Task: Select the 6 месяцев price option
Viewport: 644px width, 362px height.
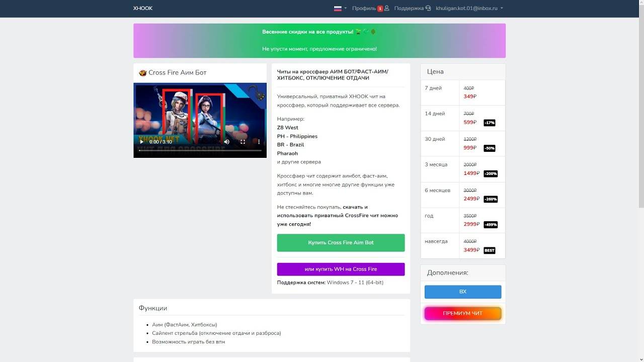Action: pyautogui.click(x=463, y=195)
